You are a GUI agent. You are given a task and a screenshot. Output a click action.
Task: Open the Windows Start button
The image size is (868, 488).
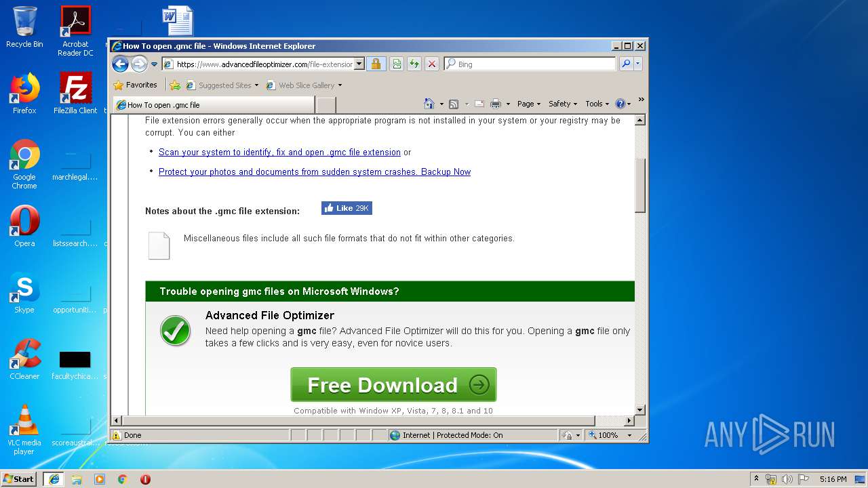click(18, 479)
